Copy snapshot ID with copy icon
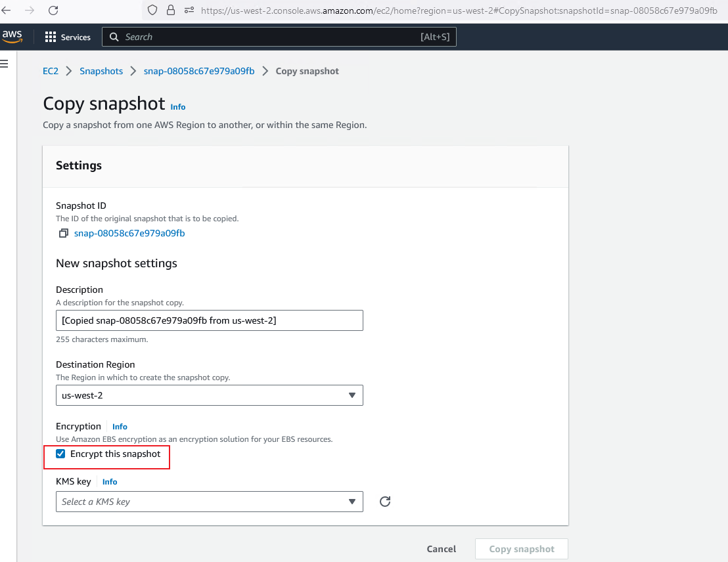The image size is (728, 562). pos(64,234)
